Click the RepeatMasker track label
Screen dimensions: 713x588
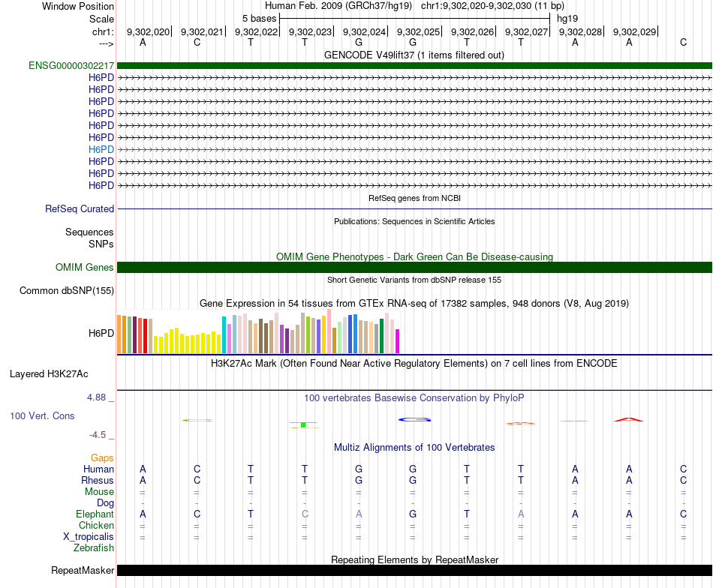83,570
